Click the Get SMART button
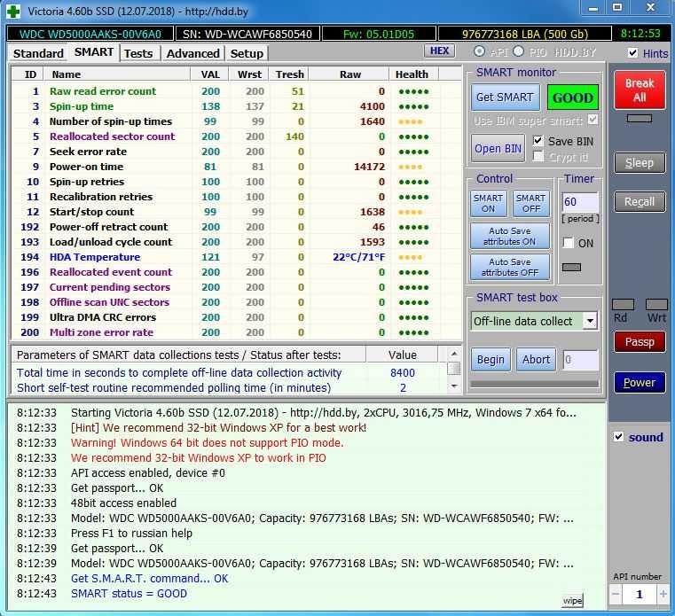 pos(505,97)
